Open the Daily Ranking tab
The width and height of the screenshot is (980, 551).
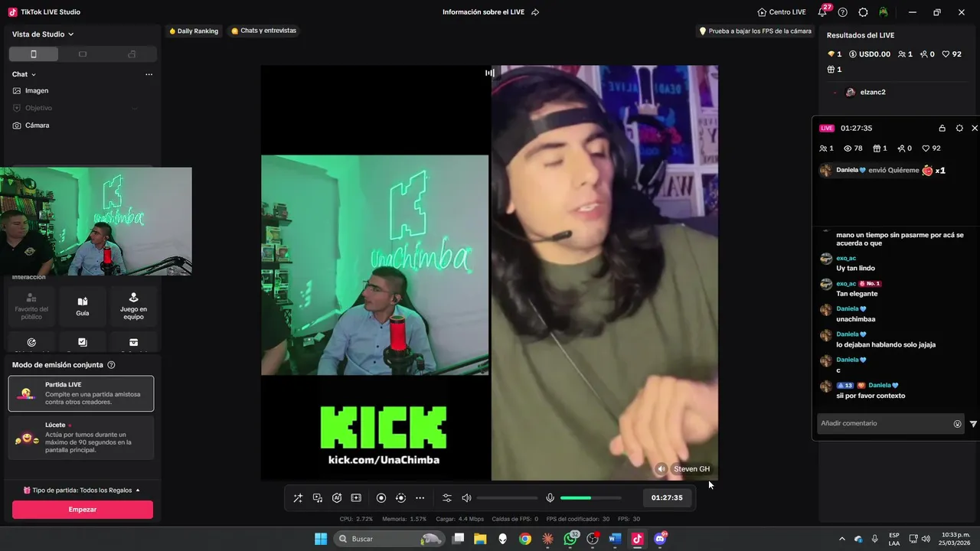[x=194, y=31]
